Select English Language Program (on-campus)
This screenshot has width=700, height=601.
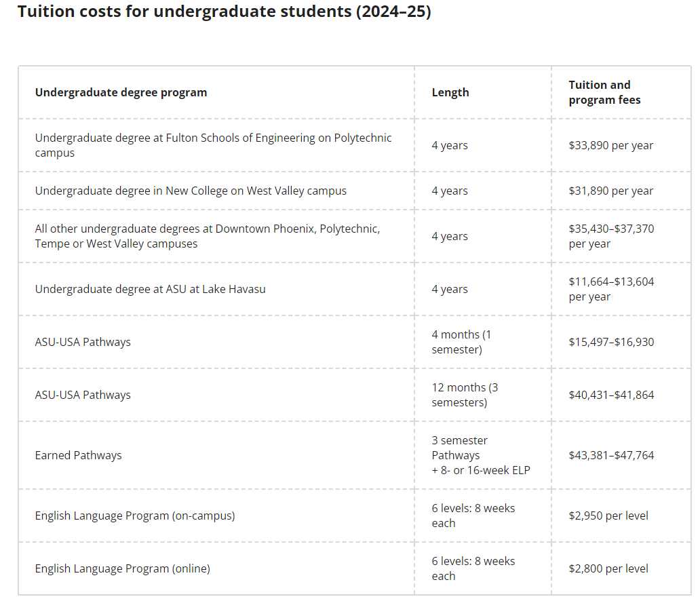(x=135, y=516)
